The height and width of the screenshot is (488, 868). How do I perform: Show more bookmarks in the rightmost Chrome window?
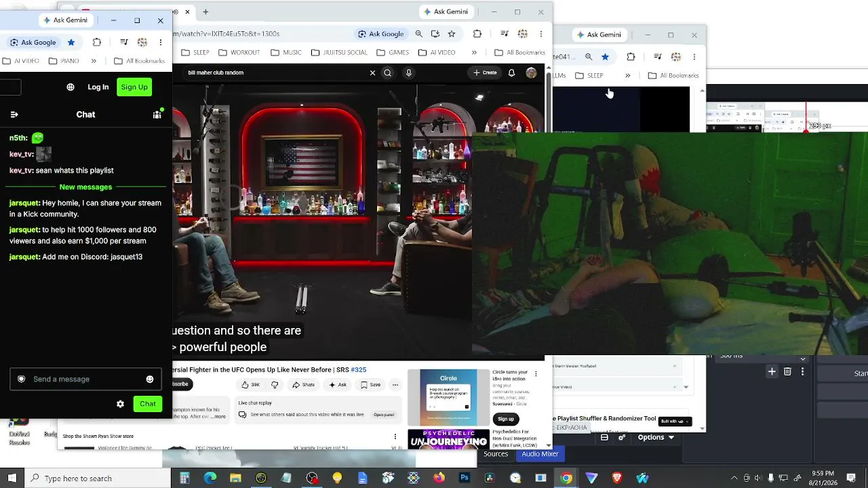[x=628, y=75]
